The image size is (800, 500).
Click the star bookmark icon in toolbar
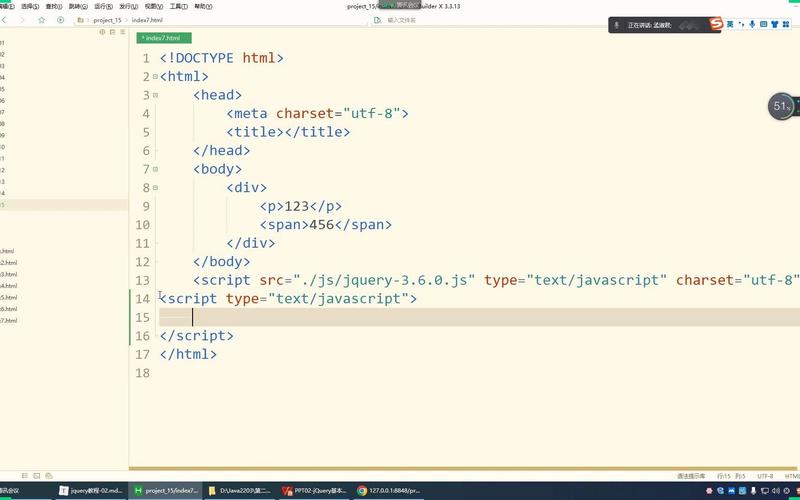[42, 20]
